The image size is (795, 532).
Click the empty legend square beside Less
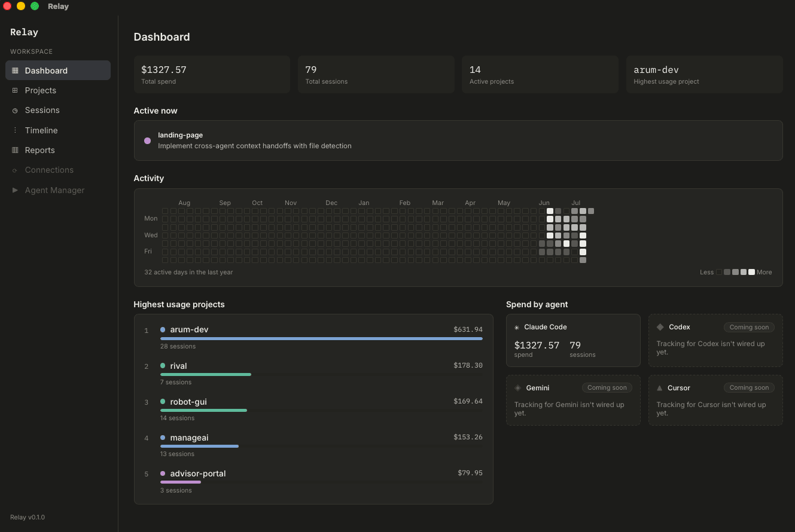(719, 272)
